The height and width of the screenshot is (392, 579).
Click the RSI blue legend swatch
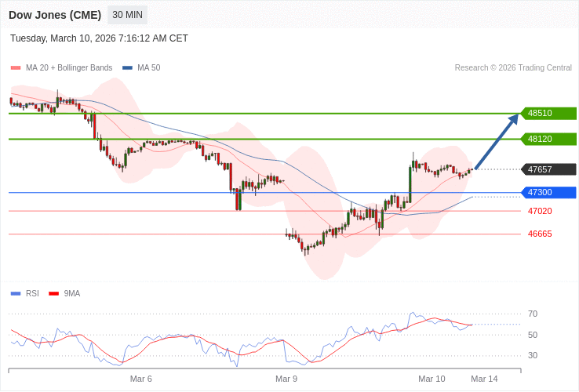coord(16,294)
